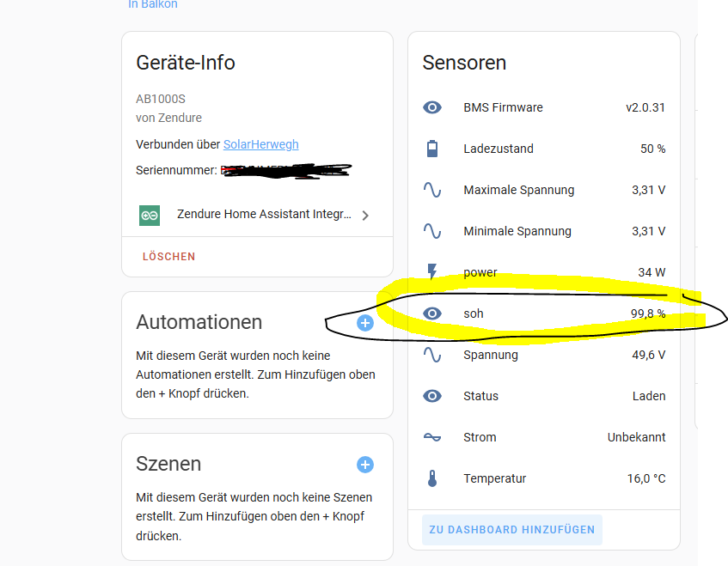Click the green Zendure integration logo
This screenshot has height=566, width=728.
tap(150, 216)
